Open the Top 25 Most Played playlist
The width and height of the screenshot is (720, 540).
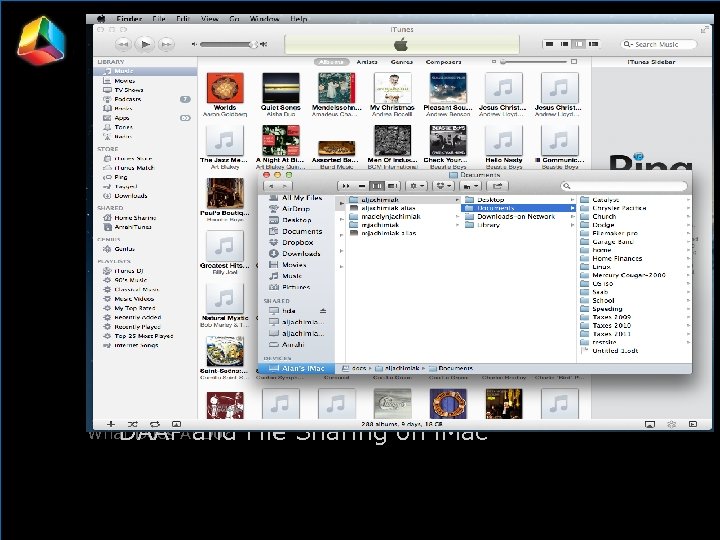pyautogui.click(x=145, y=336)
